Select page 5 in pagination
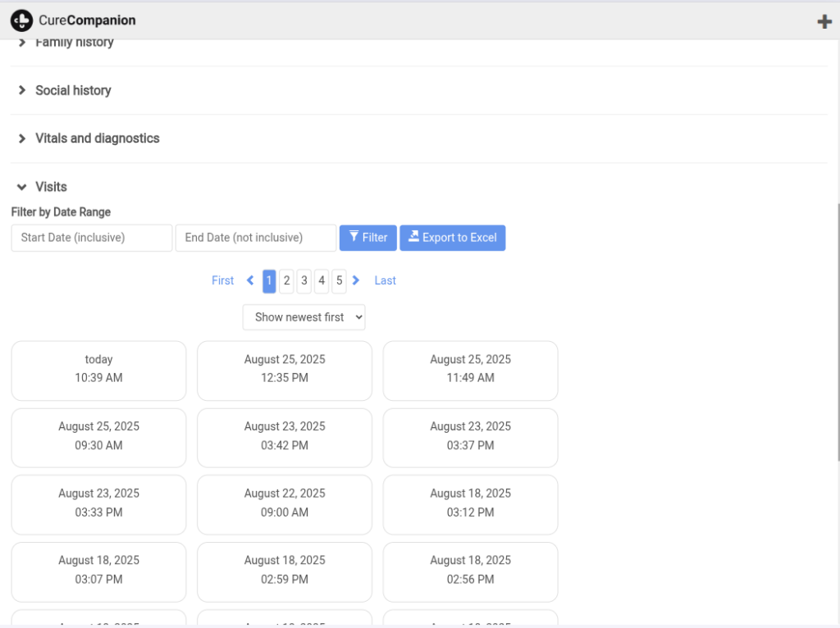The width and height of the screenshot is (840, 628). tap(339, 280)
